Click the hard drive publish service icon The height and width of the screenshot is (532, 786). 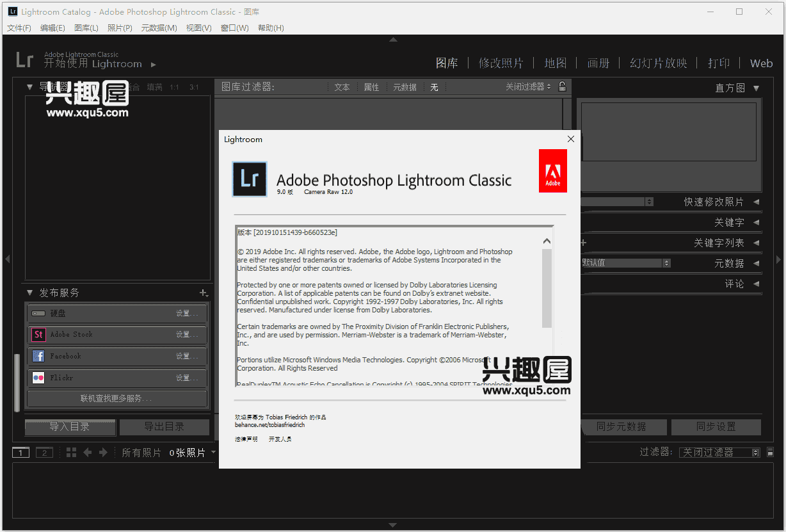pyautogui.click(x=38, y=313)
